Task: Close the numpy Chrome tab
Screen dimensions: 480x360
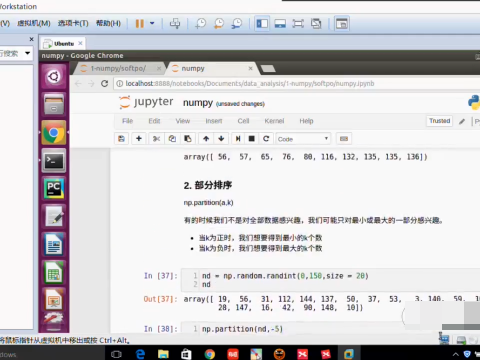Action: pyautogui.click(x=251, y=68)
